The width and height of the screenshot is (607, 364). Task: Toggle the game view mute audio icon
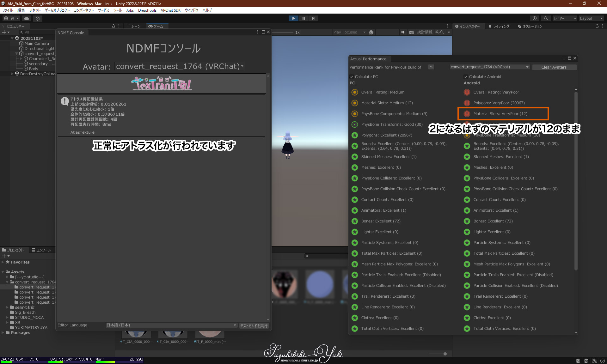click(x=403, y=32)
